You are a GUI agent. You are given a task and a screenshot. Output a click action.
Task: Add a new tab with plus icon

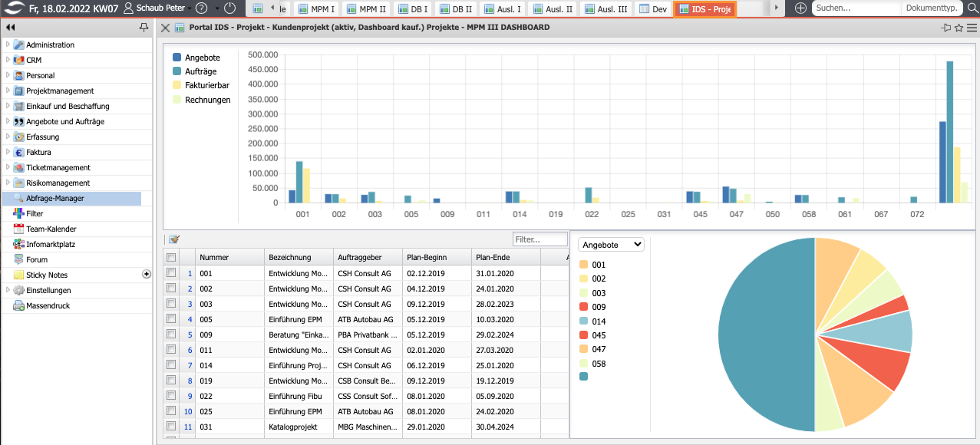[x=800, y=8]
